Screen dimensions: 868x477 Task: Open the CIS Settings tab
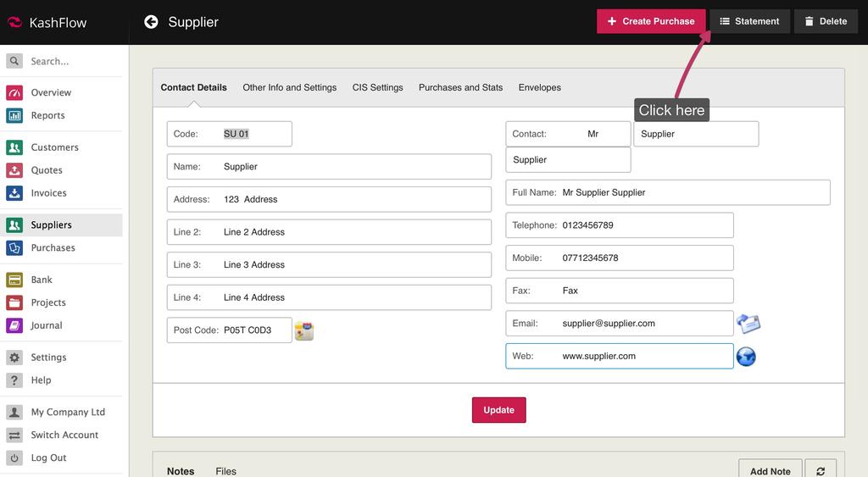377,87
